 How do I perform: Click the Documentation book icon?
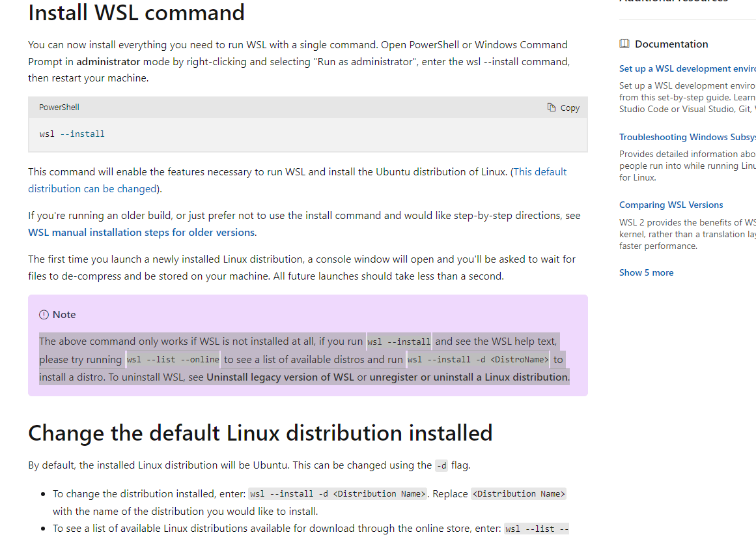point(624,43)
